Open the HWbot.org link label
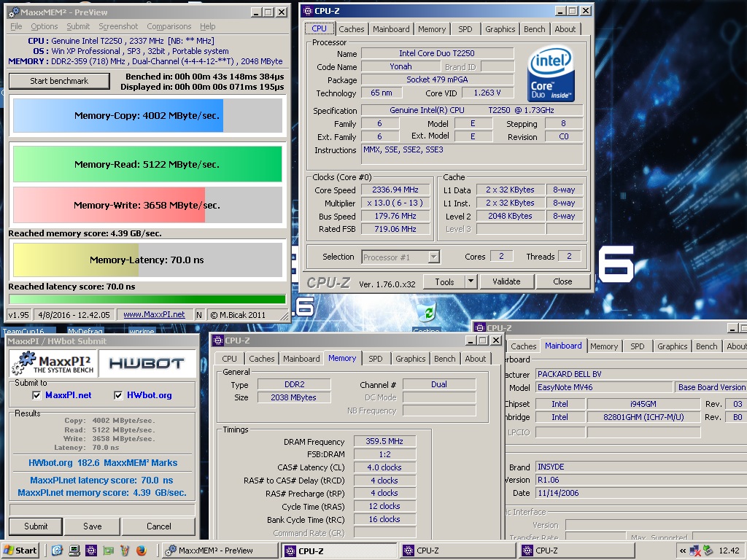 pyautogui.click(x=149, y=395)
